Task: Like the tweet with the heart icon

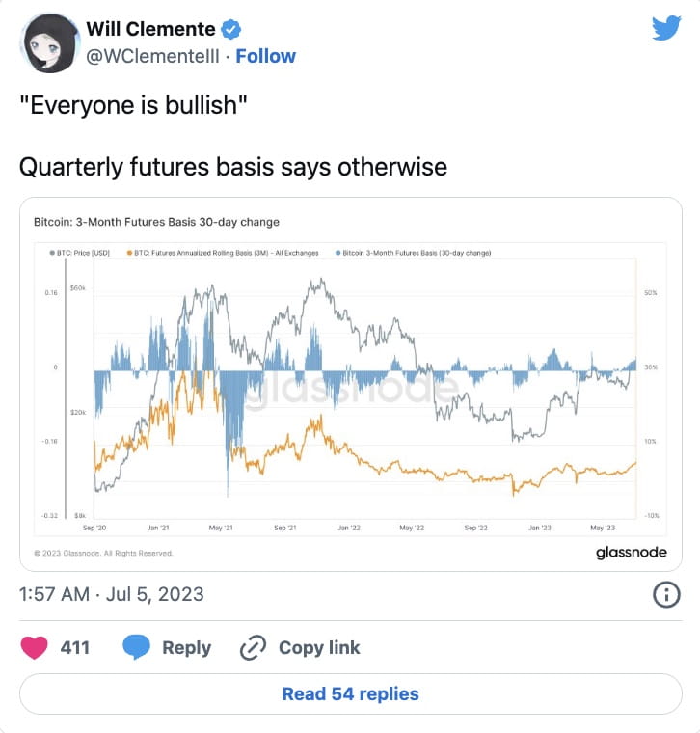Action: pos(35,647)
